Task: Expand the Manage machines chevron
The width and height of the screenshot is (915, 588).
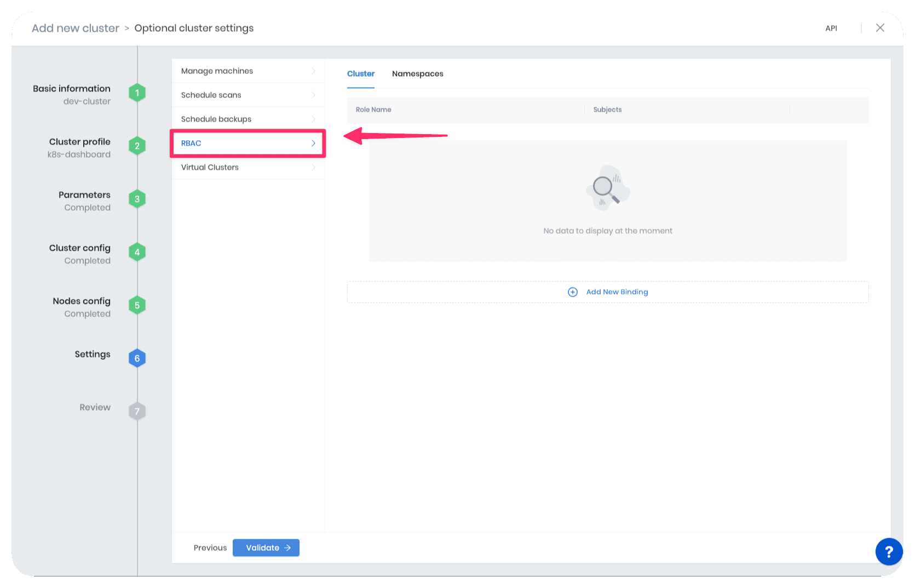Action: point(313,71)
